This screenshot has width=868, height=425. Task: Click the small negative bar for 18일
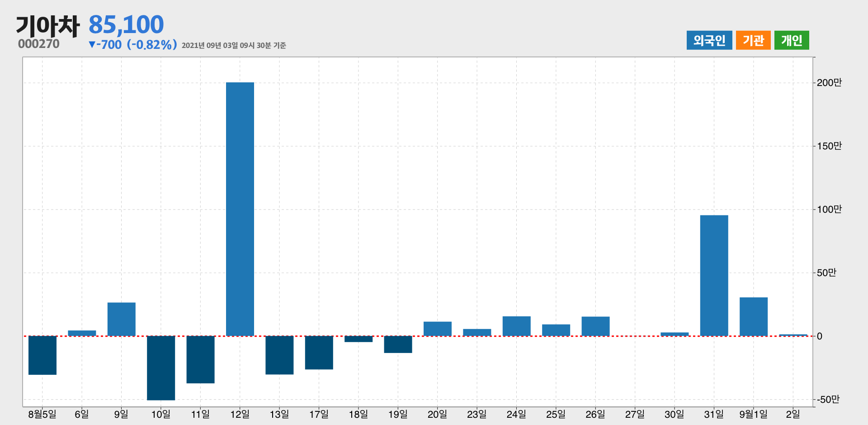pos(359,339)
